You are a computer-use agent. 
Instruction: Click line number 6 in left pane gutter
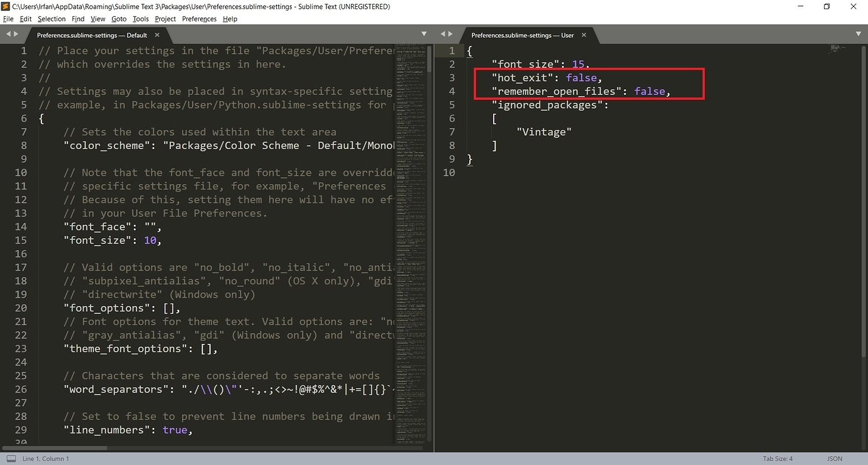click(x=24, y=119)
